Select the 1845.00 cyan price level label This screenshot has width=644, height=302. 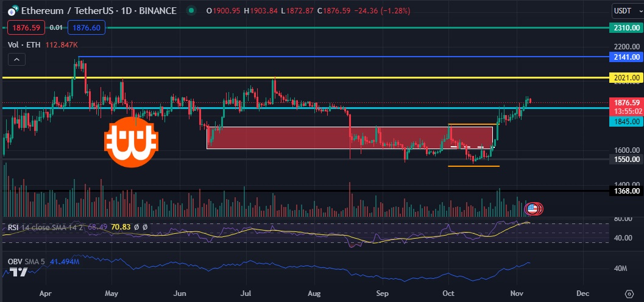pos(626,121)
